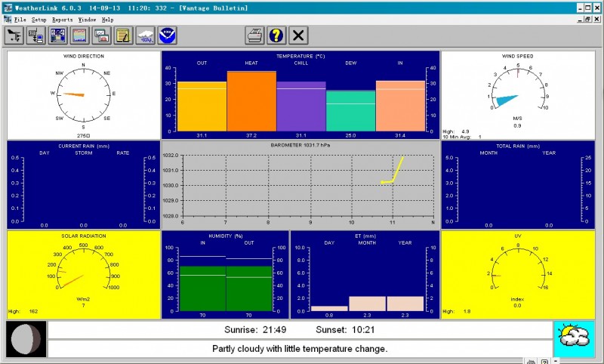Open the summary windows icon
Viewport: 604px width, 364px height.
click(x=102, y=35)
